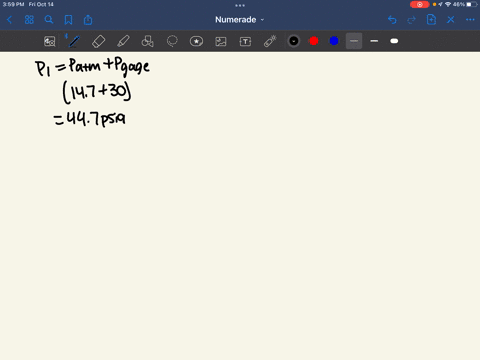Select the Image insert tool

pyautogui.click(x=221, y=41)
